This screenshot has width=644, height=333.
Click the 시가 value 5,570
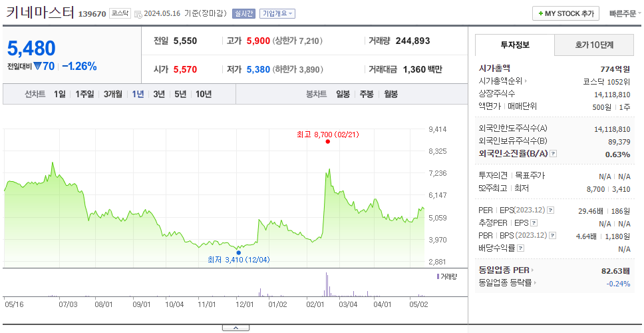coord(185,69)
